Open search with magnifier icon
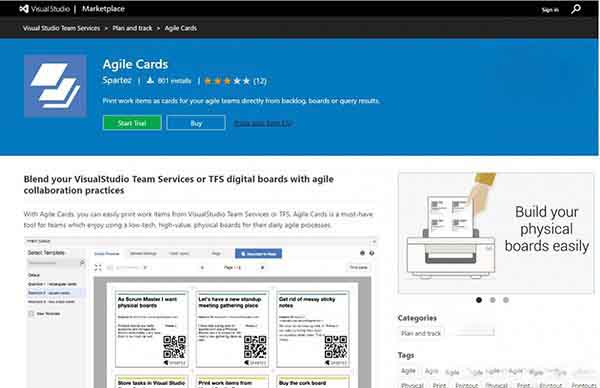The image size is (600, 388). click(x=576, y=9)
